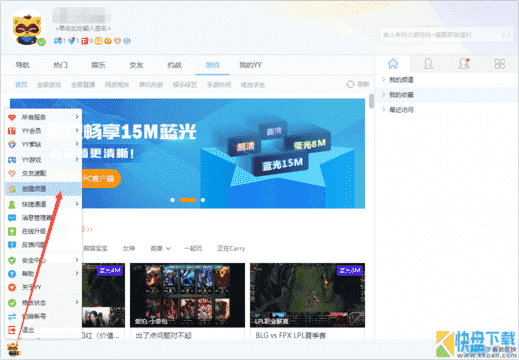Expand the 快捷通道 submenu arrow
The image size is (519, 360).
coord(77,203)
